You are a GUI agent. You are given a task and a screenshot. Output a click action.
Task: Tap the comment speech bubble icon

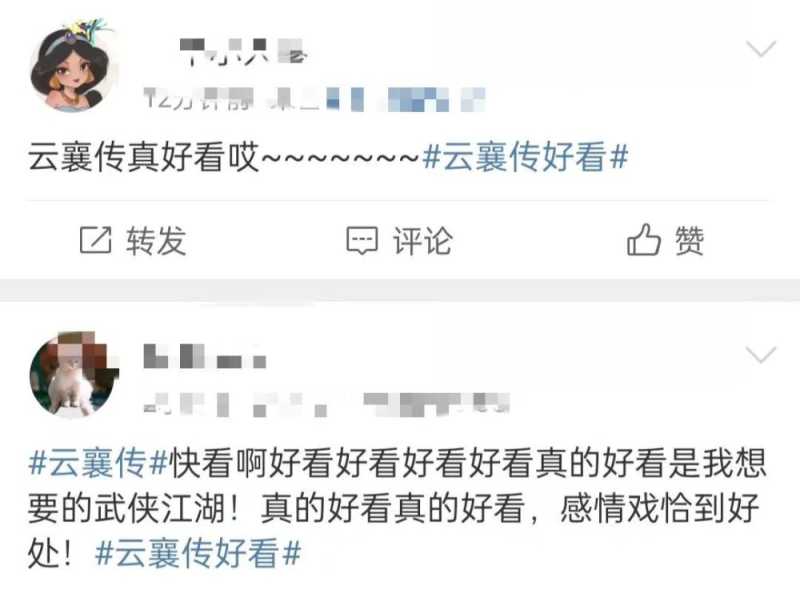pos(362,240)
